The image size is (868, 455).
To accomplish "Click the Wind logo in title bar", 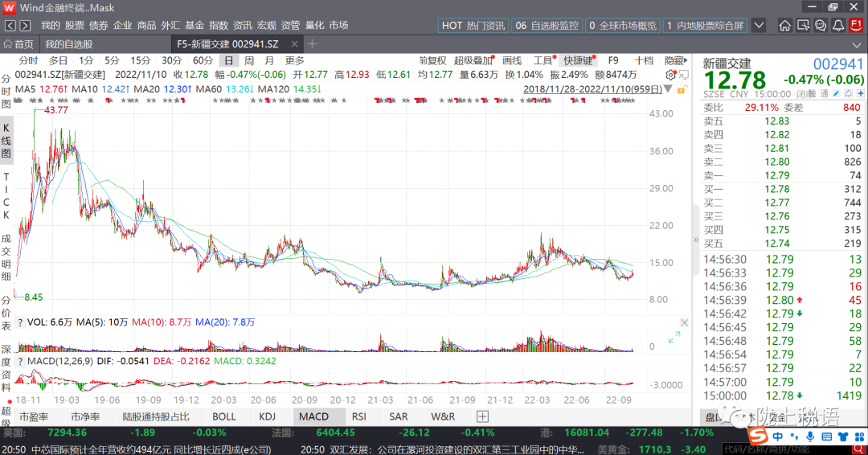I will tap(9, 8).
